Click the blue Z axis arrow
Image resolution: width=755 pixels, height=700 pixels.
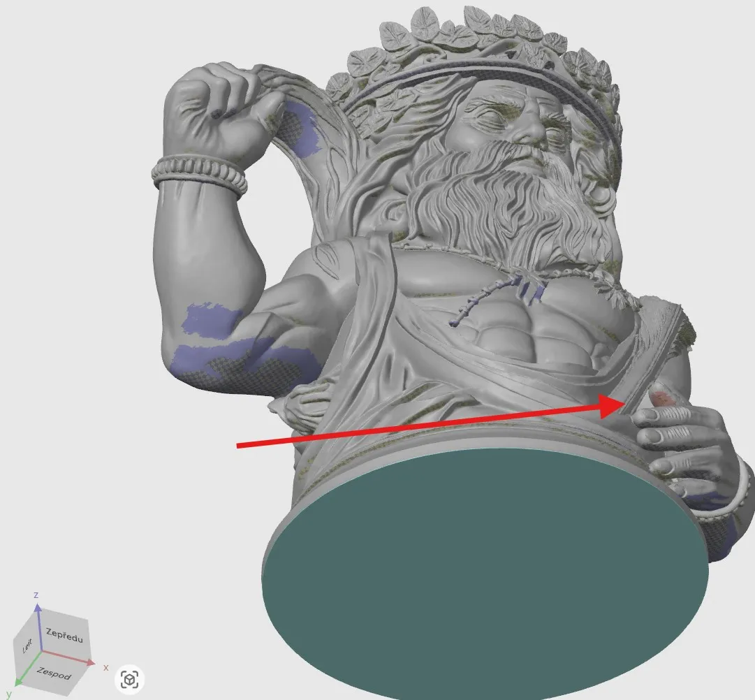coord(38,609)
